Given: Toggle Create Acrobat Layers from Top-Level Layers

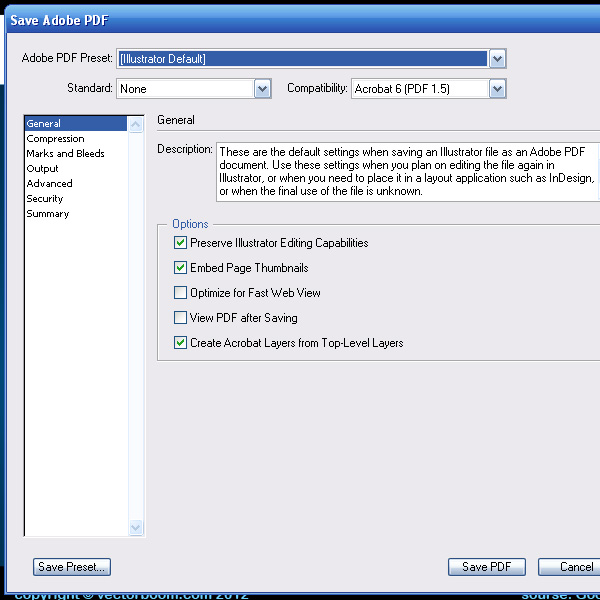Looking at the screenshot, I should [x=180, y=342].
